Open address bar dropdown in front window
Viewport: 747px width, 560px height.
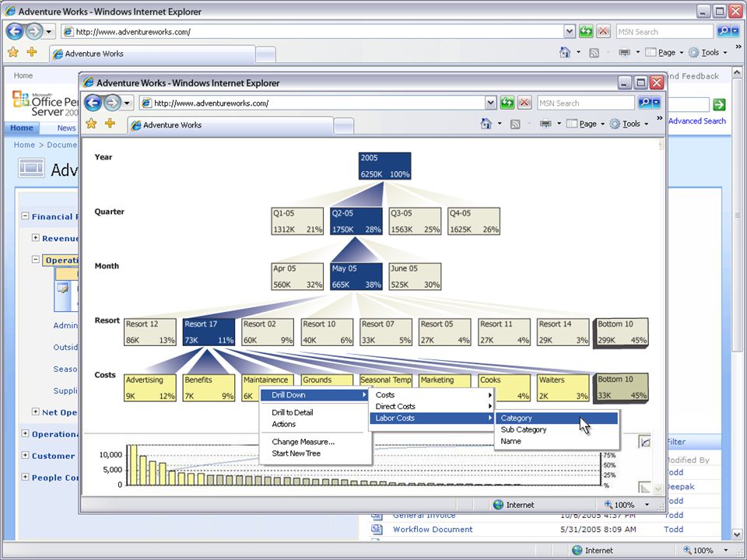(490, 103)
